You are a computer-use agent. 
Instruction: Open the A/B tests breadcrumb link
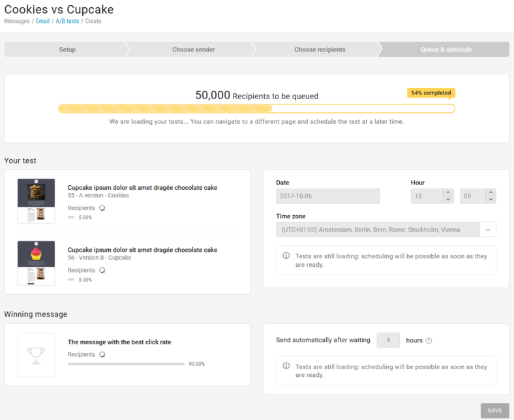[67, 21]
